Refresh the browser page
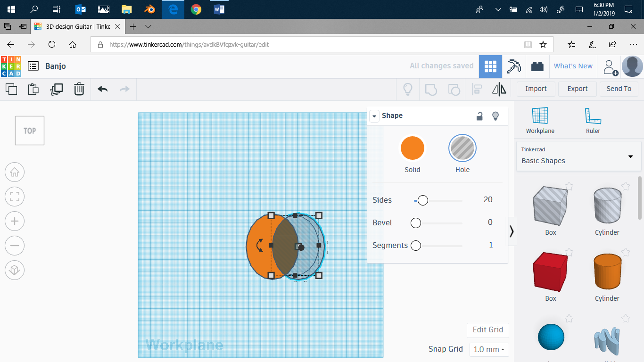 point(52,45)
